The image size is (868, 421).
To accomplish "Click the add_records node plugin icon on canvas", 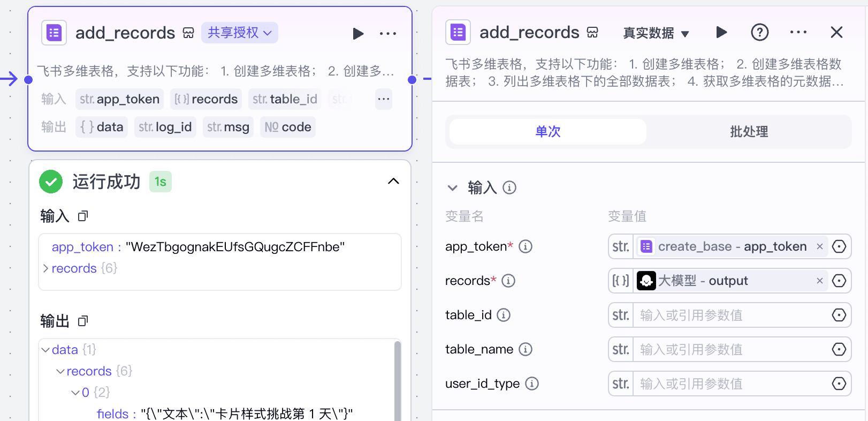I will tap(54, 33).
